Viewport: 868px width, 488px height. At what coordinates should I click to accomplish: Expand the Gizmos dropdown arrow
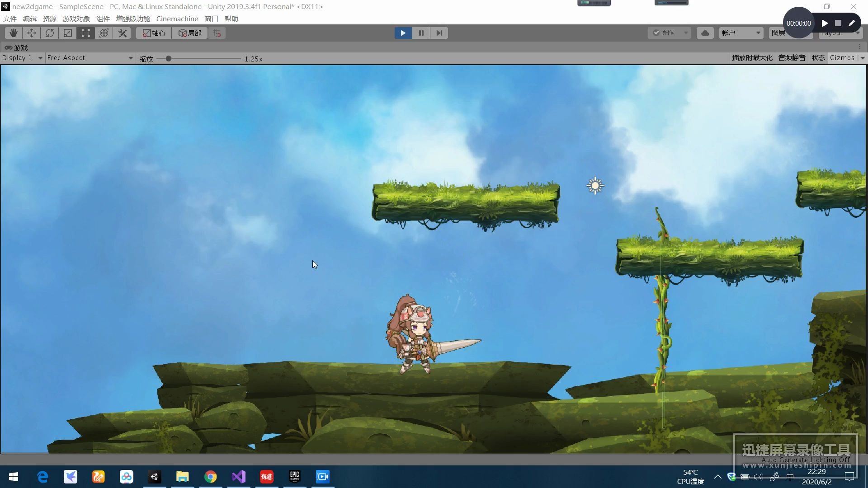click(863, 58)
